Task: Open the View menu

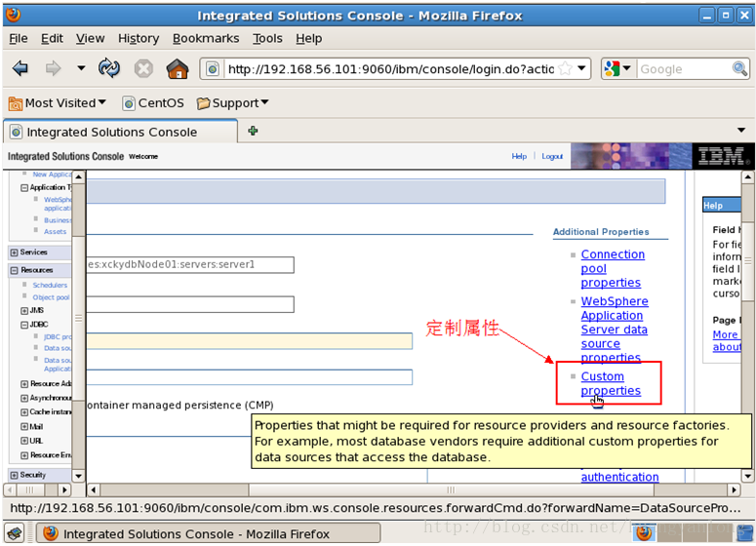Action: coord(90,38)
